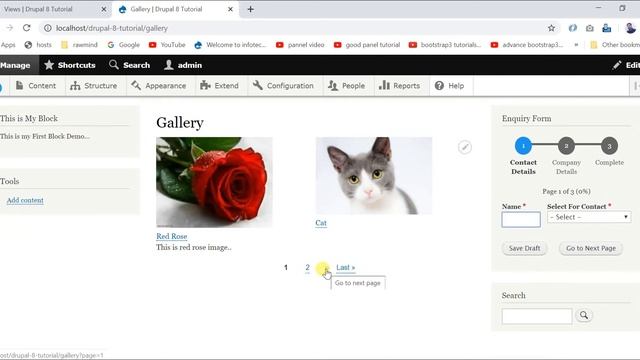Reload the page with the refresh icon
640x360 pixels.
tap(27, 28)
